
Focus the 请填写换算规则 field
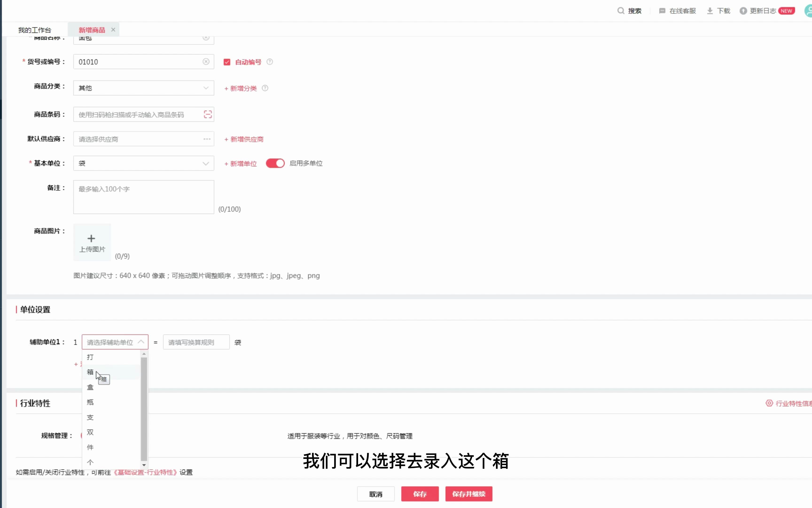click(x=196, y=342)
